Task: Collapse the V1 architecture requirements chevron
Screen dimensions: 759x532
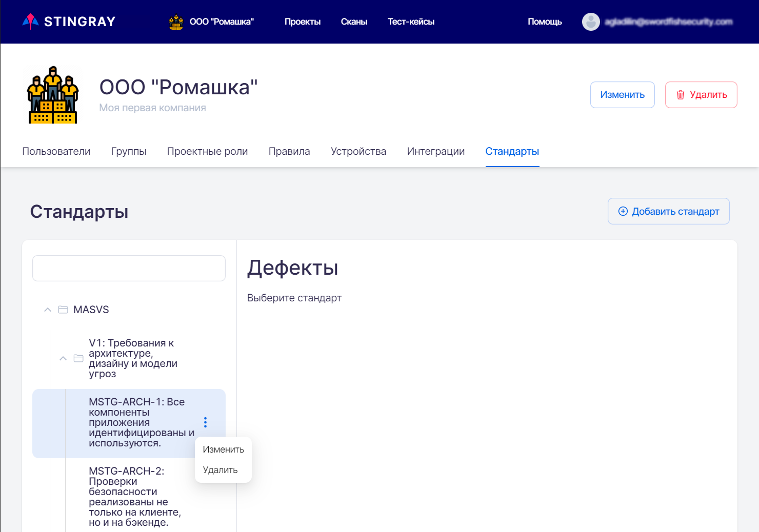Action: tap(63, 358)
